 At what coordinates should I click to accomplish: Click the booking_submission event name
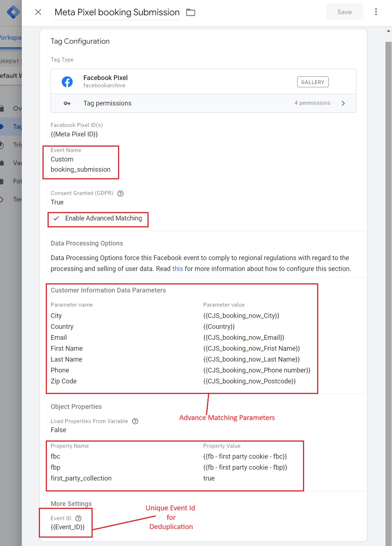81,170
